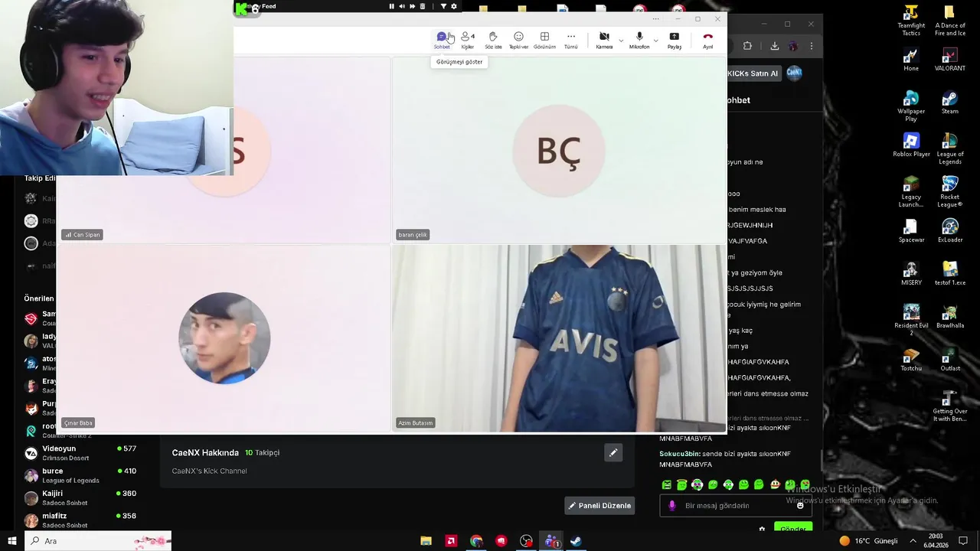Click the Sokucu3bin username in chat
The height and width of the screenshot is (551, 980).
coord(679,454)
